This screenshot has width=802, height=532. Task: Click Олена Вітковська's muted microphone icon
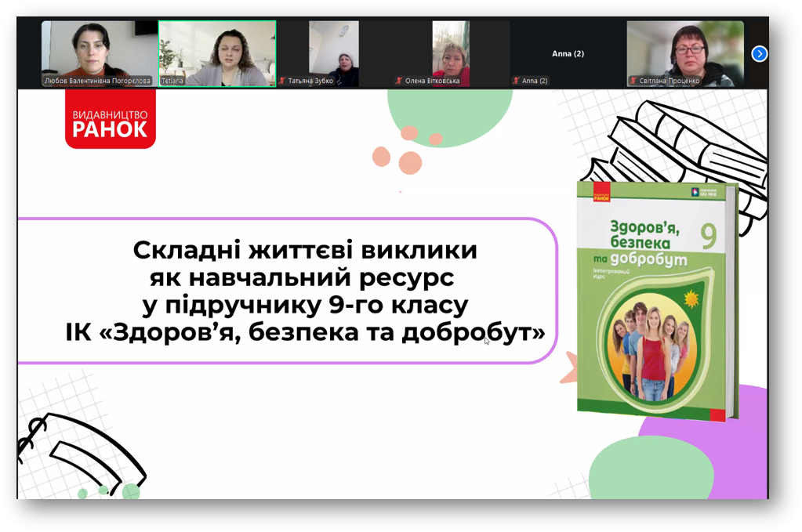(x=399, y=81)
